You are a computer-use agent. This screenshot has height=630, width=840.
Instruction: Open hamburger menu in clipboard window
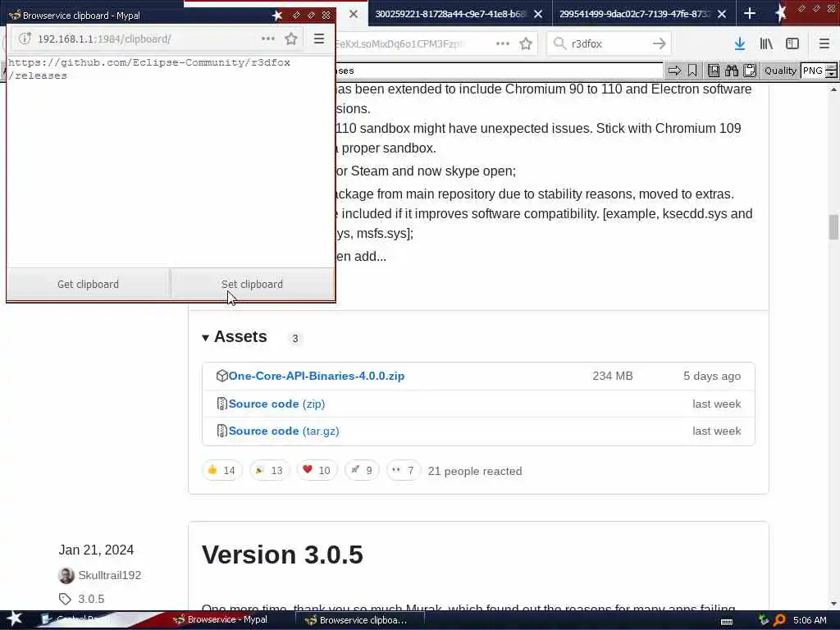pyautogui.click(x=319, y=39)
